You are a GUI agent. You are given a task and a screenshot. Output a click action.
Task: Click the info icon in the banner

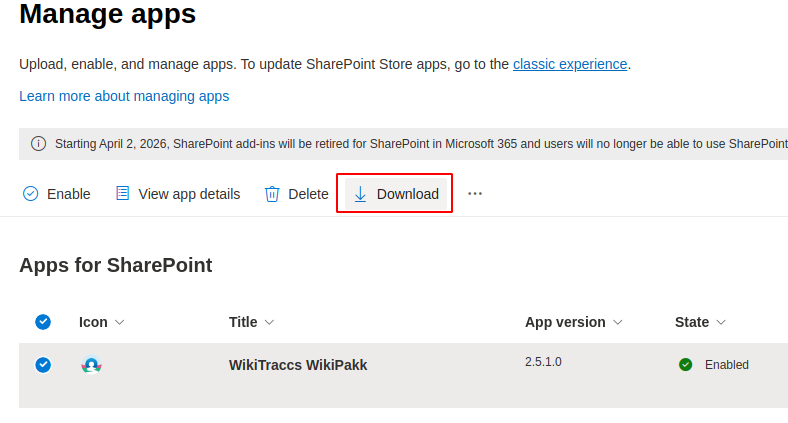[39, 144]
